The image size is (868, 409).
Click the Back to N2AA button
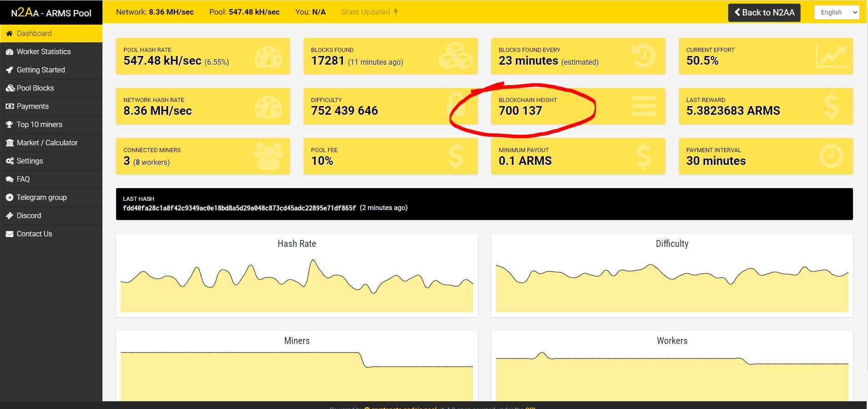(x=764, y=12)
